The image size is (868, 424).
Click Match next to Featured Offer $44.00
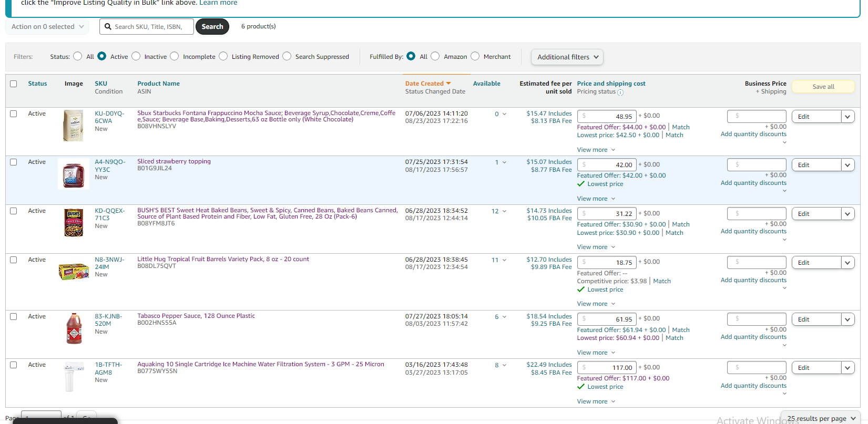681,127
